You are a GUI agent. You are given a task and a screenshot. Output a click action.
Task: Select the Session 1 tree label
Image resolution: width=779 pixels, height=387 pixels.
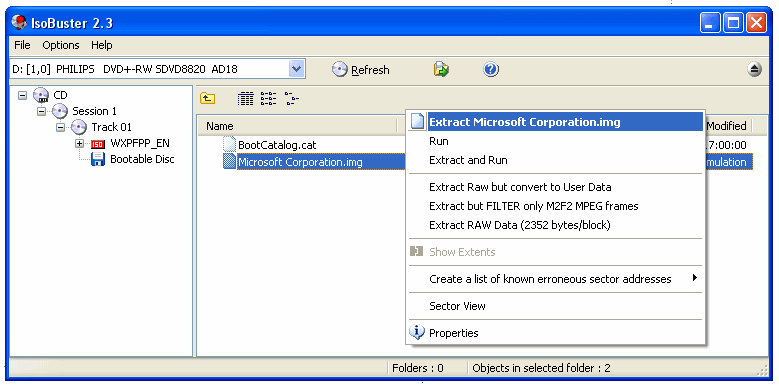tap(94, 111)
